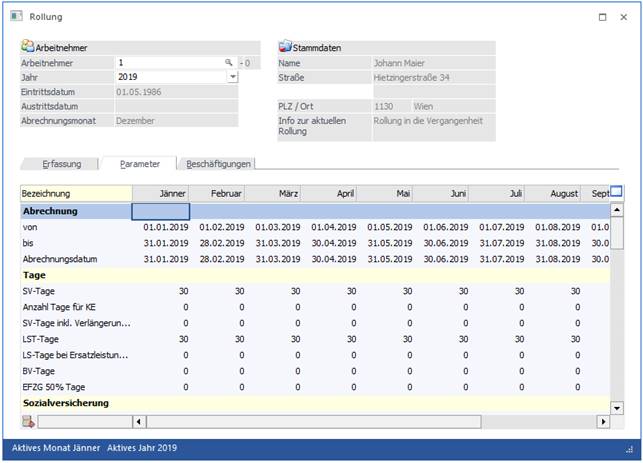
Task: Click the horizontal scrollbar right arrow
Action: point(602,422)
